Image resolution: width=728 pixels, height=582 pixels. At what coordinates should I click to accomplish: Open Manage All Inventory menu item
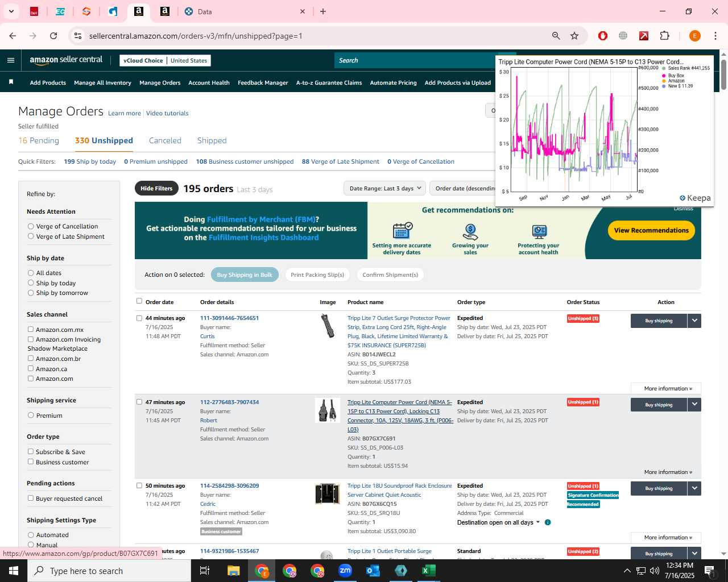pyautogui.click(x=102, y=83)
